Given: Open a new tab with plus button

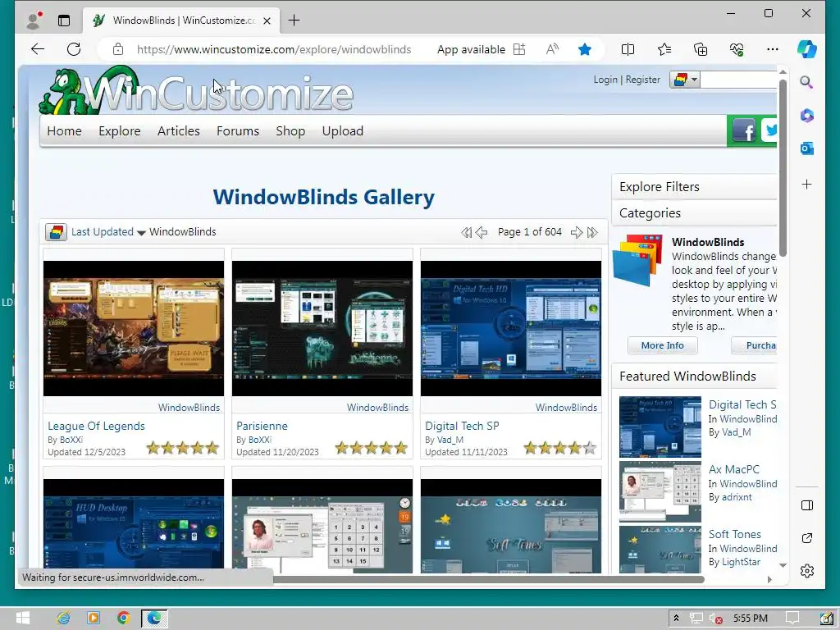Looking at the screenshot, I should pyautogui.click(x=294, y=21).
